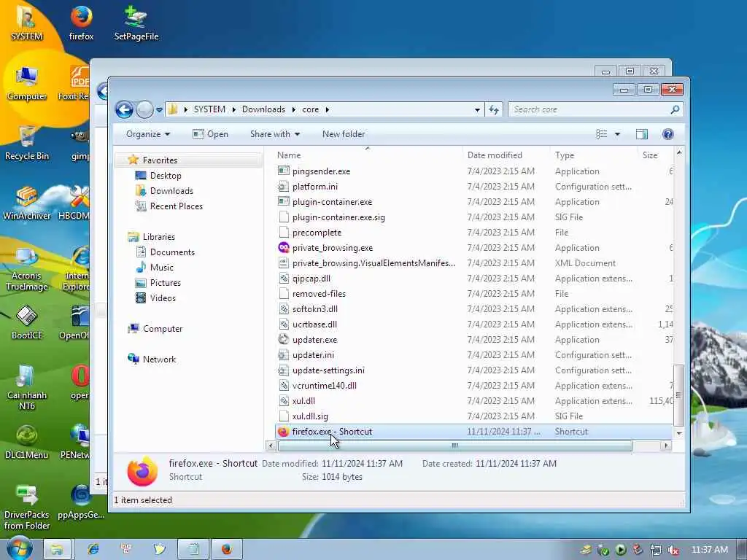The image size is (747, 560).
Task: Select Downloads in the address breadcrumb
Action: click(x=263, y=109)
